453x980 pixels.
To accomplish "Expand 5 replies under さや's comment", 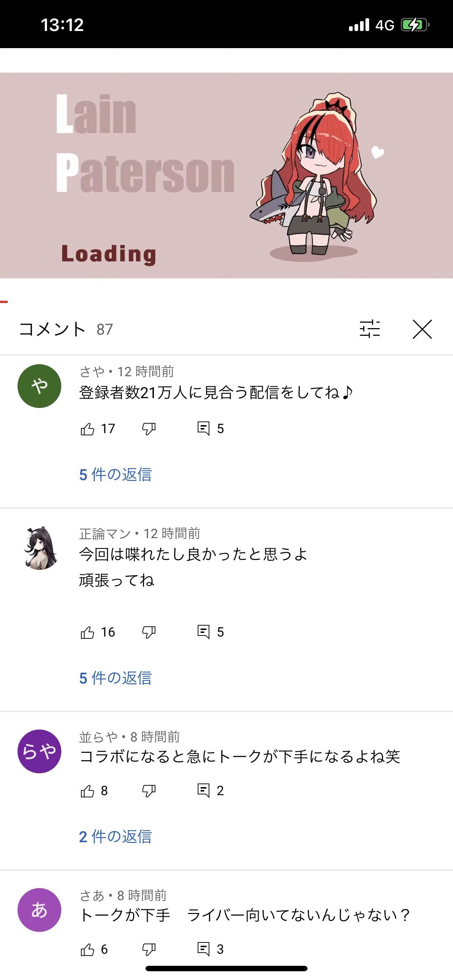I will [x=115, y=474].
